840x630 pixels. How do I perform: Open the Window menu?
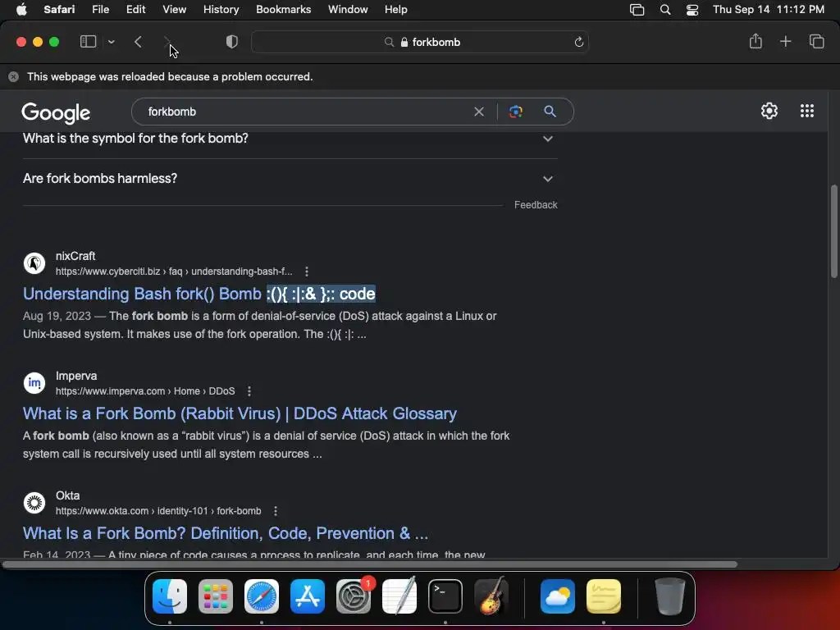[348, 10]
